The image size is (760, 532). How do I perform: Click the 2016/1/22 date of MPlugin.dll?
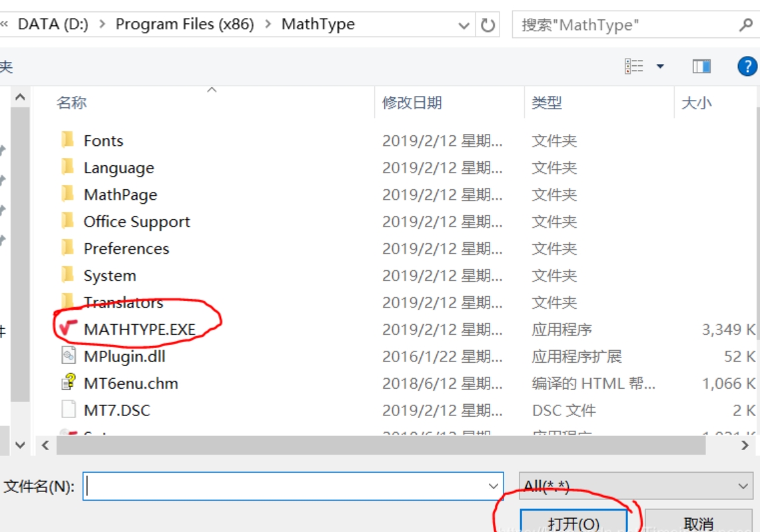pyautogui.click(x=442, y=357)
